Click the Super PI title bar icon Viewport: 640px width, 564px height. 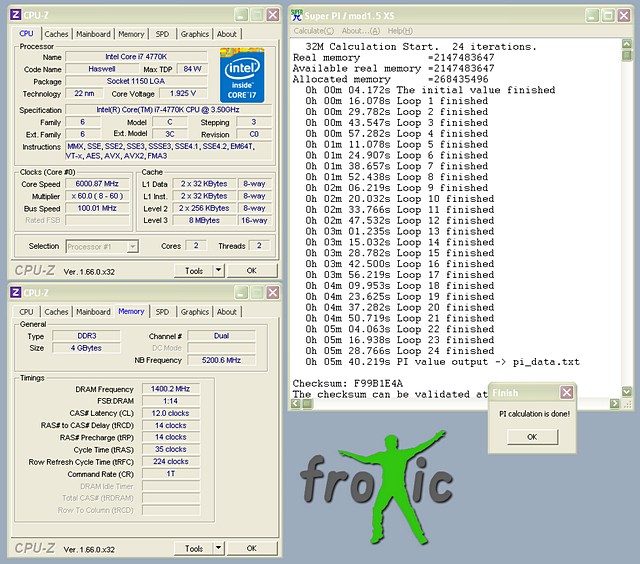[297, 16]
